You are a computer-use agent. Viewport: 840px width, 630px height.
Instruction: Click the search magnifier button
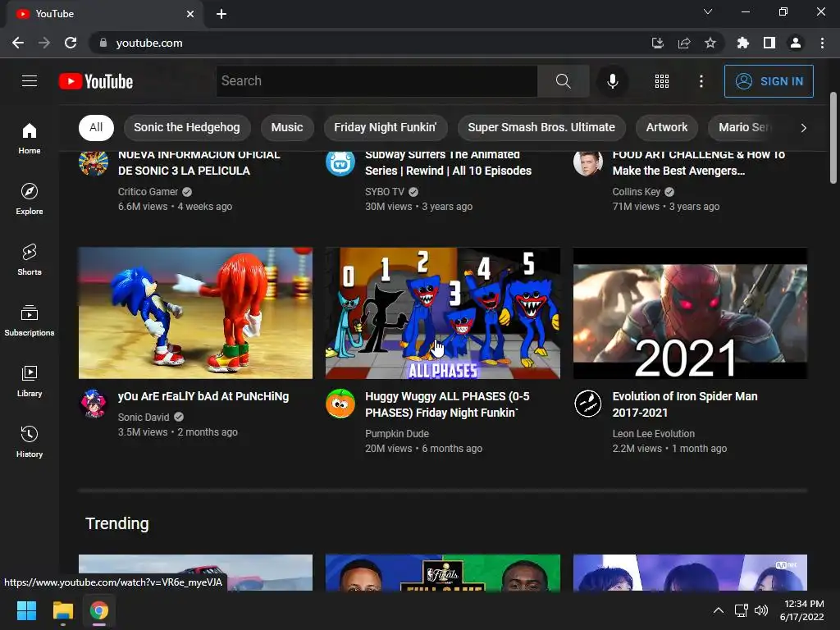pyautogui.click(x=563, y=81)
